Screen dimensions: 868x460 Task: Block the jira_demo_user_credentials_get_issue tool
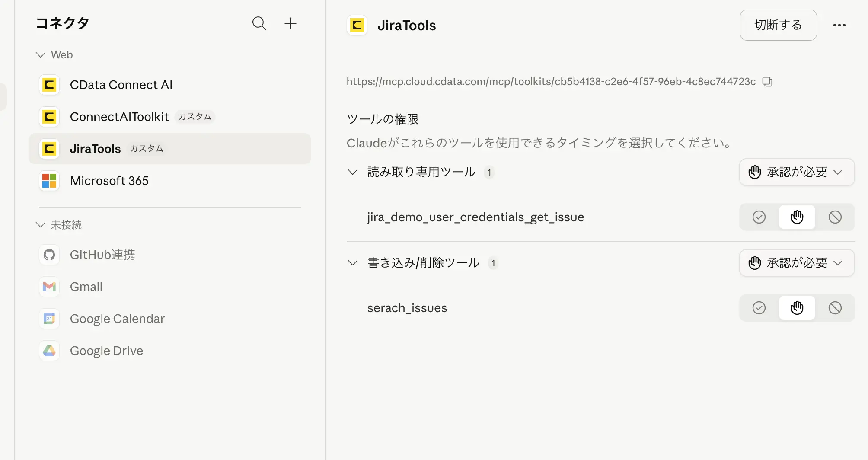[835, 217]
